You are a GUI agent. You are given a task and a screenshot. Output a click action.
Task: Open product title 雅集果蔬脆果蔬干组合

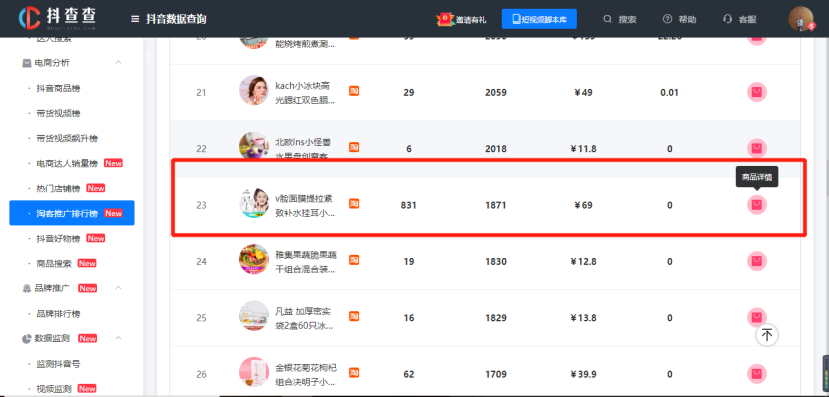306,262
